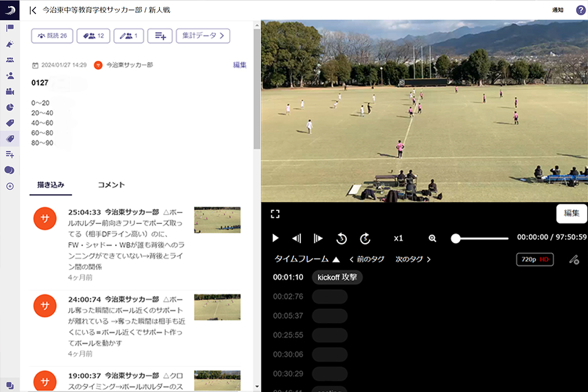Viewport: 588px width, 392px height.
Task: Jump to 次のタグ
Action: click(413, 259)
